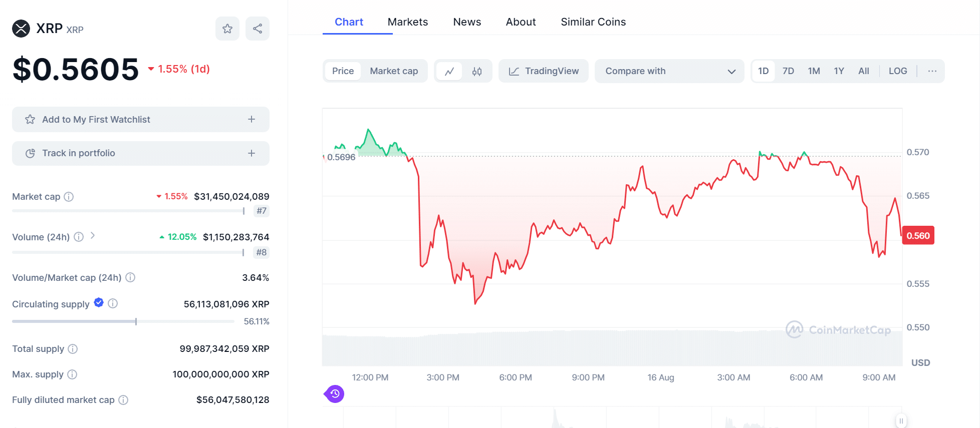
Task: Click the star favorite icon beside XRP
Action: [x=227, y=29]
